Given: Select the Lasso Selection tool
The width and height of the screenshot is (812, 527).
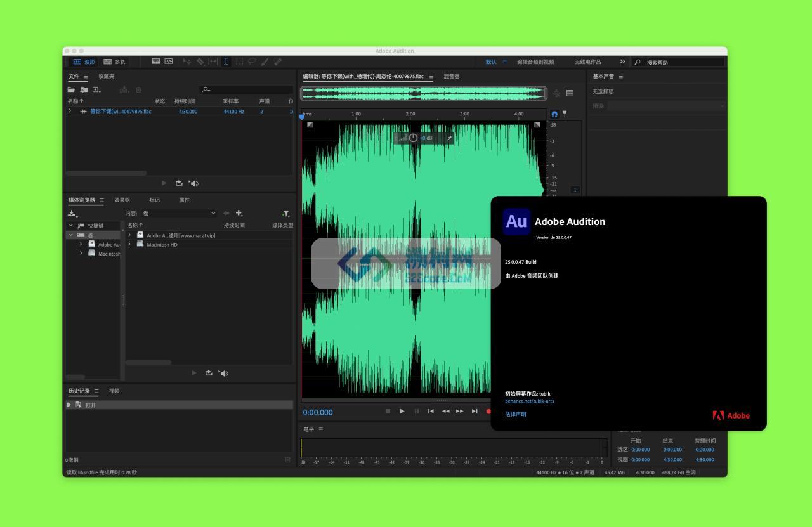Looking at the screenshot, I should click(x=252, y=62).
